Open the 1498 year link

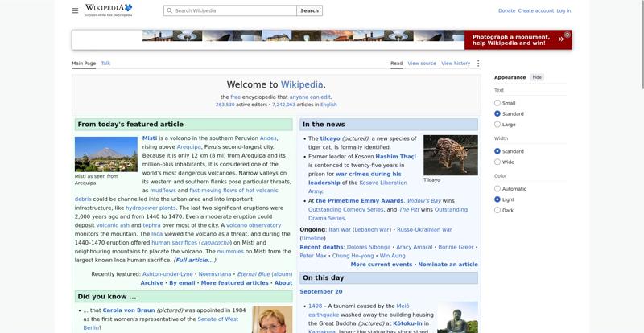(x=315, y=306)
